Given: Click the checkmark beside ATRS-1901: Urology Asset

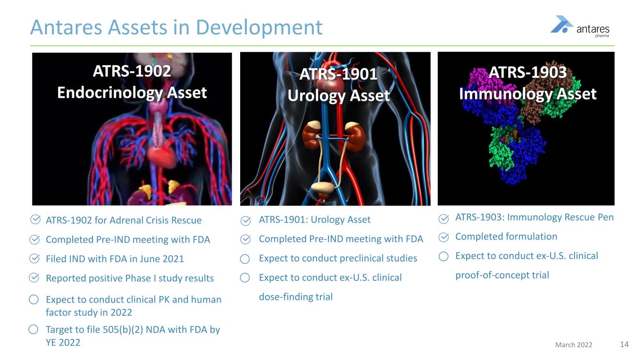Looking at the screenshot, I should [x=246, y=220].
